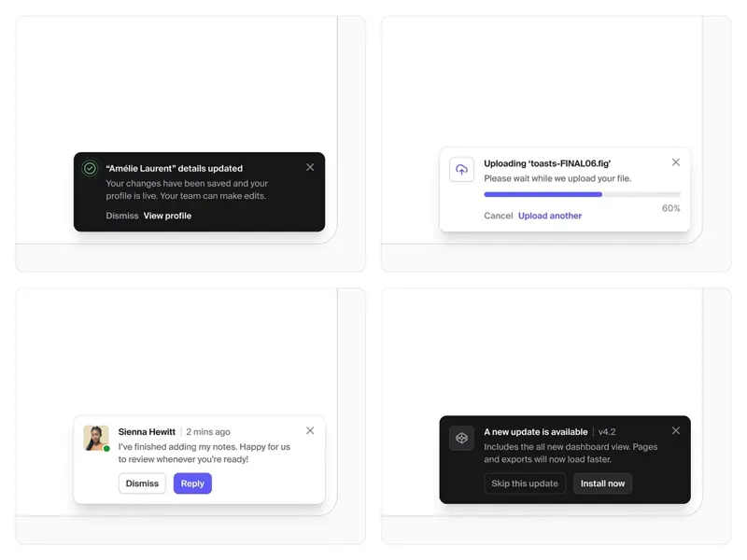The width and height of the screenshot is (747, 560).
Task: Dismiss Sienna's note toast
Action: pos(142,483)
